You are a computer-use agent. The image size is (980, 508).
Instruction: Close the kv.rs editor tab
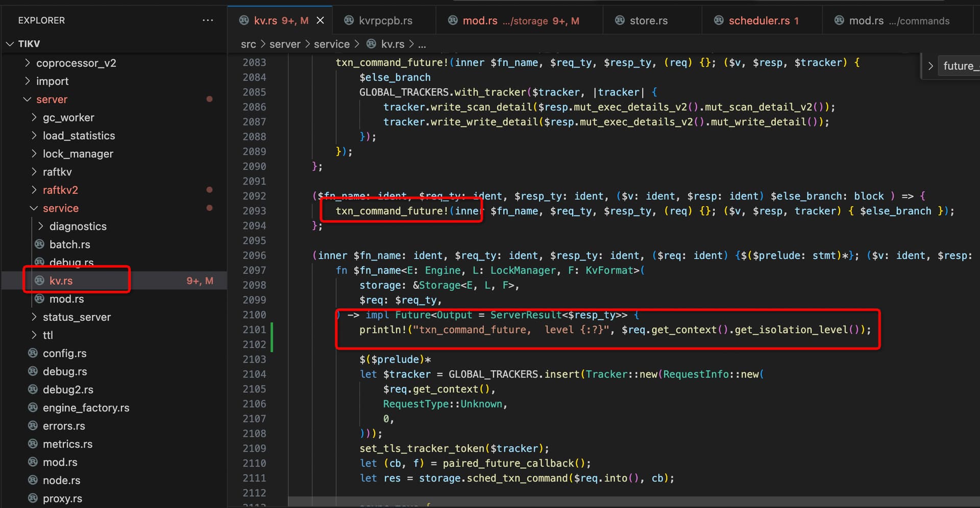click(321, 20)
